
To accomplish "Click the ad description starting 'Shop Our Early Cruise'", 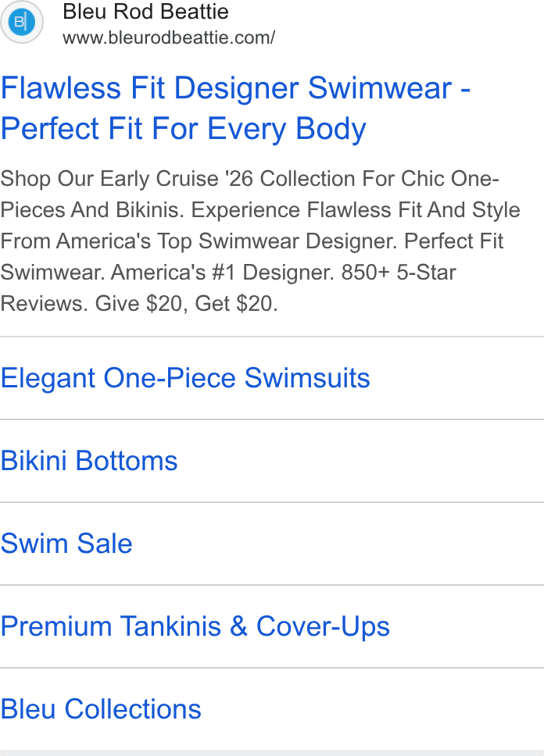I will 260,241.
